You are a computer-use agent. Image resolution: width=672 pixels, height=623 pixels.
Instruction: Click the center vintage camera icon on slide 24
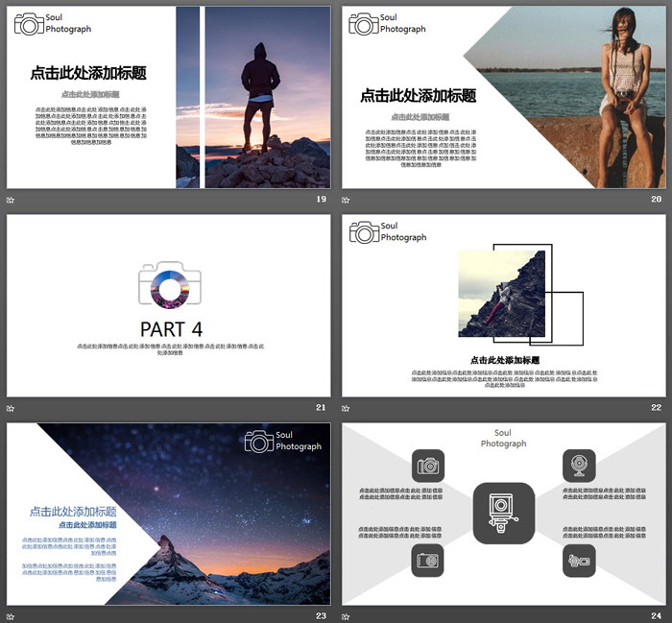click(503, 513)
